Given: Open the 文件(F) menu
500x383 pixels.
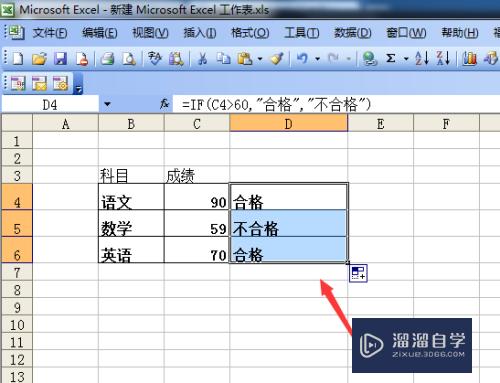Looking at the screenshot, I should click(50, 33).
